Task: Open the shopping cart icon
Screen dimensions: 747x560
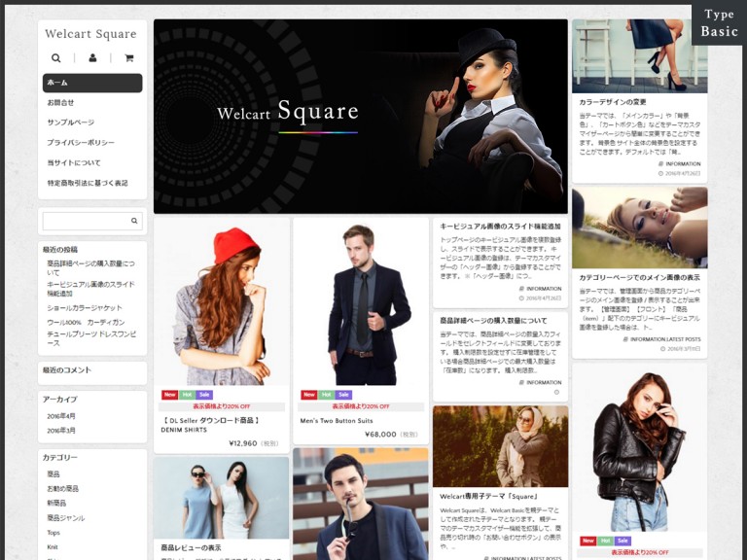Action: pos(128,58)
